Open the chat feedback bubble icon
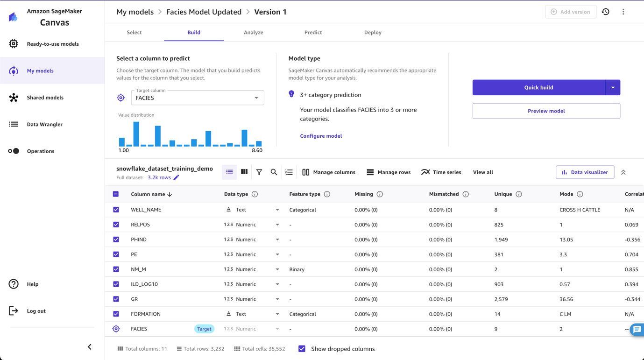 pyautogui.click(x=637, y=330)
